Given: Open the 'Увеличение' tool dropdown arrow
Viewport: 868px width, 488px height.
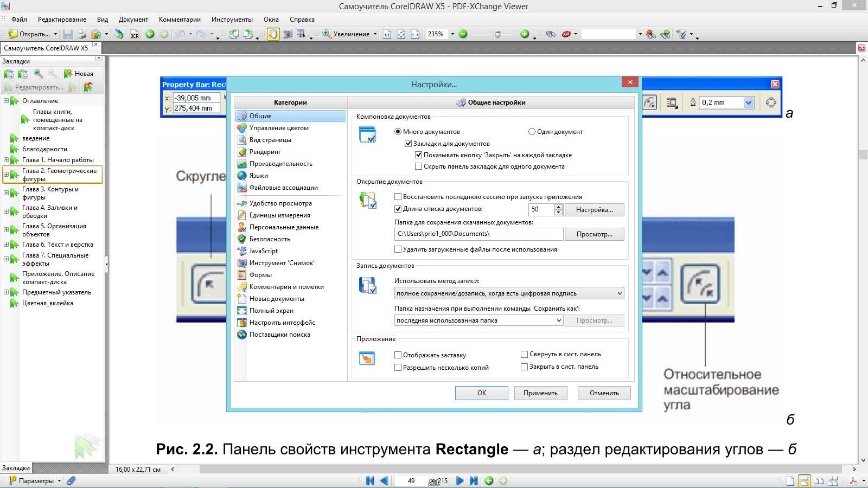Looking at the screenshot, I should point(375,34).
